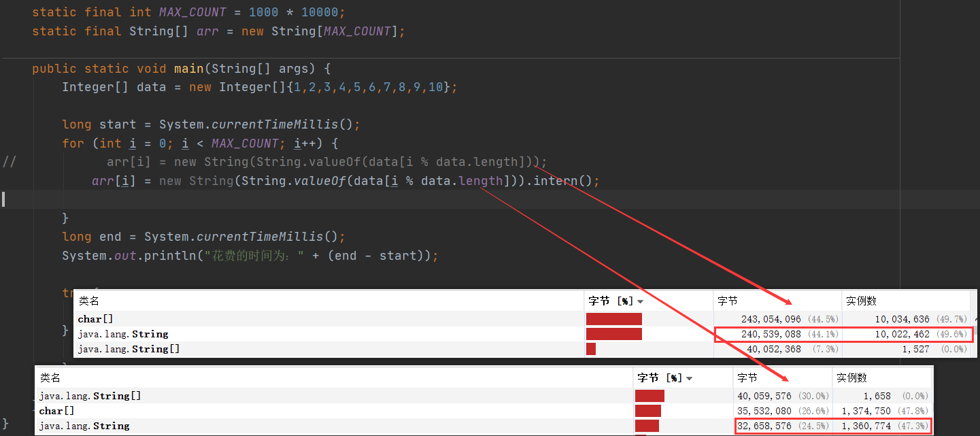The image size is (980, 436).
Task: Click 实例数 header above 1,658
Action: [851, 378]
